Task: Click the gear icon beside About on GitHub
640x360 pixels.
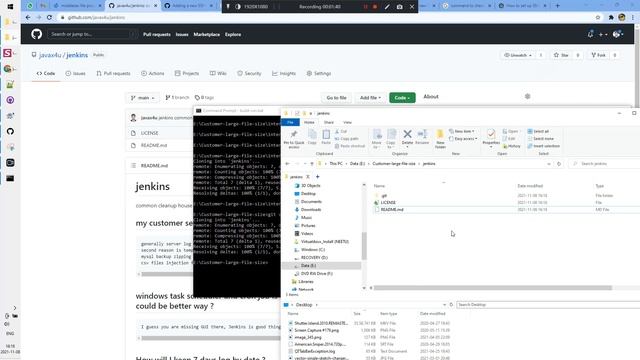Action: [x=527, y=96]
